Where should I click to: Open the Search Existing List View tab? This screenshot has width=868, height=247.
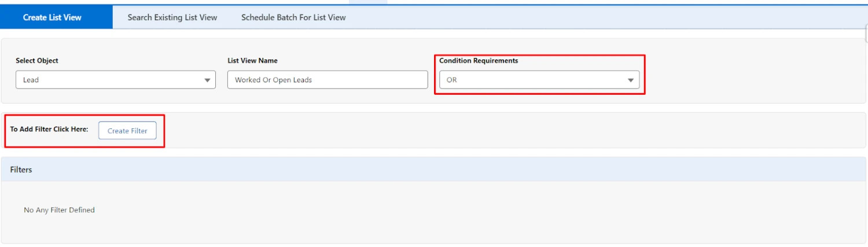click(172, 17)
